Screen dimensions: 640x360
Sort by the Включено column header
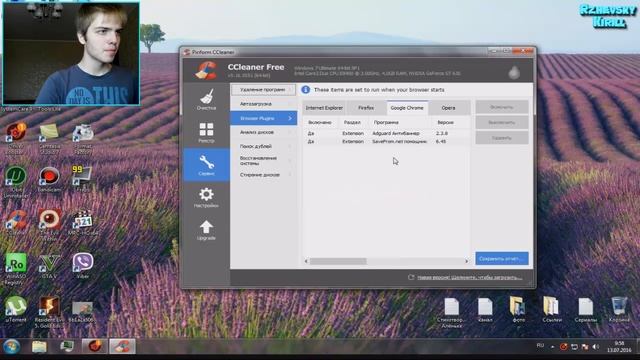tap(320, 122)
